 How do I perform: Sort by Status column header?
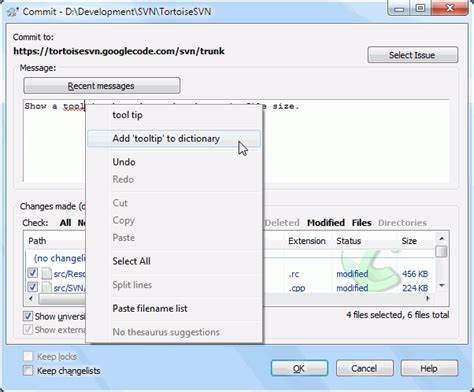365,241
